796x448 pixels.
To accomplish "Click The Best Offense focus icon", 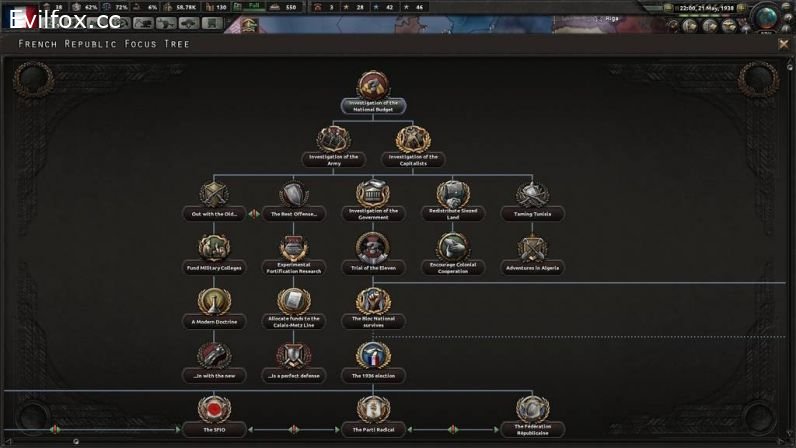I will coord(293,196).
